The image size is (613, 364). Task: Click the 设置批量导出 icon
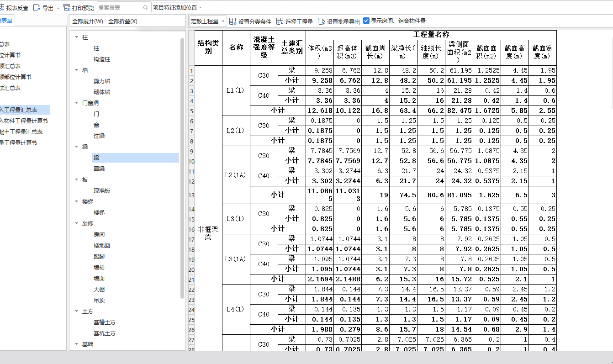[321, 21]
